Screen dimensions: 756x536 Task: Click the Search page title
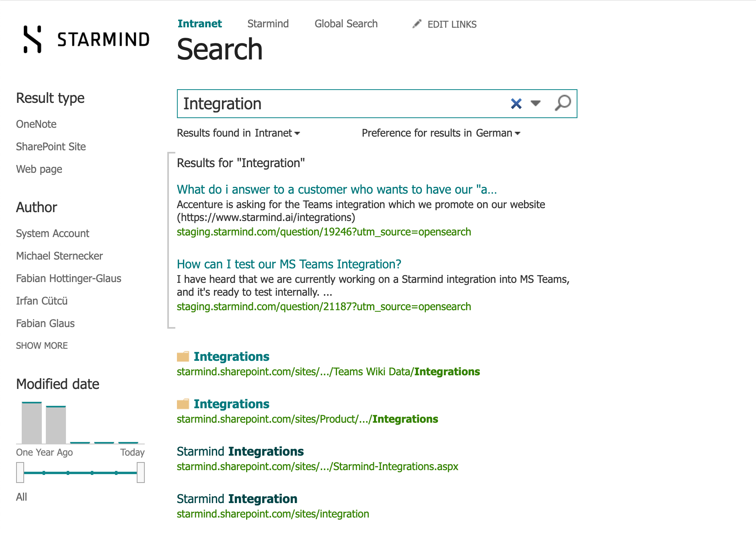[x=220, y=49]
